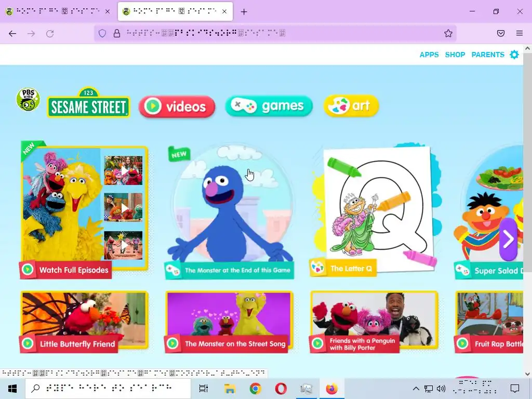Viewport: 532px width, 399px height.
Task: Play Friends with a Penguin with Billy Porter
Action: (x=374, y=322)
